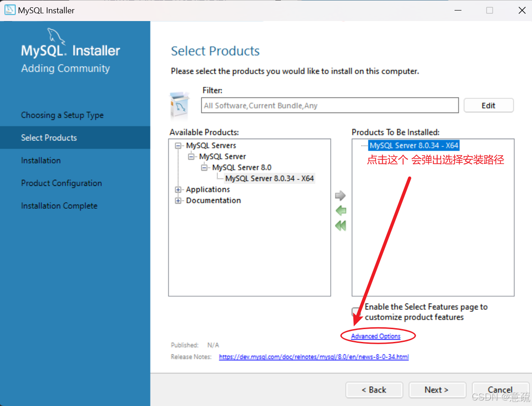Image resolution: width=532 pixels, height=406 pixels.
Task: Click the product filter package icon
Action: (180, 105)
